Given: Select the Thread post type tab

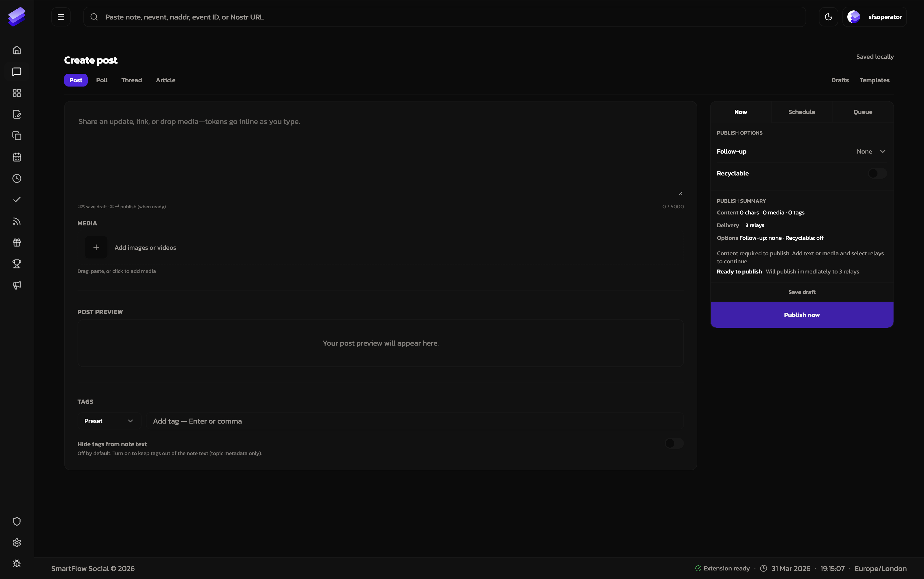Looking at the screenshot, I should tap(132, 80).
